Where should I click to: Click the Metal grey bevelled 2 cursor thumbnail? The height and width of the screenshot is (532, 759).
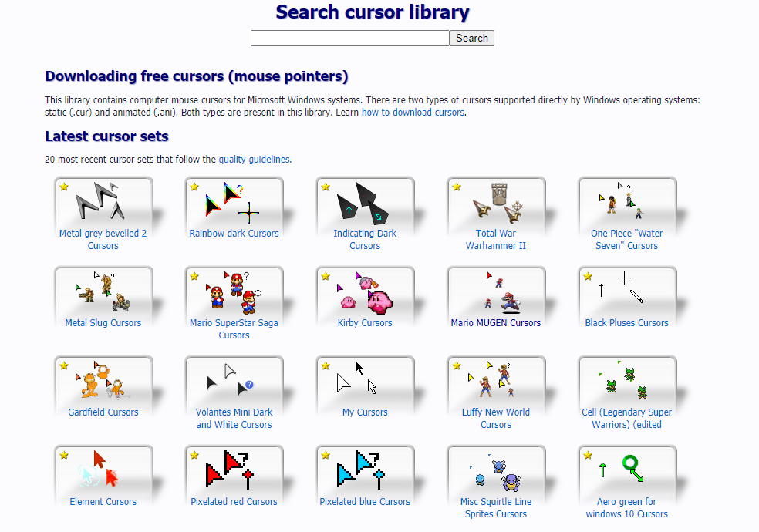point(100,200)
